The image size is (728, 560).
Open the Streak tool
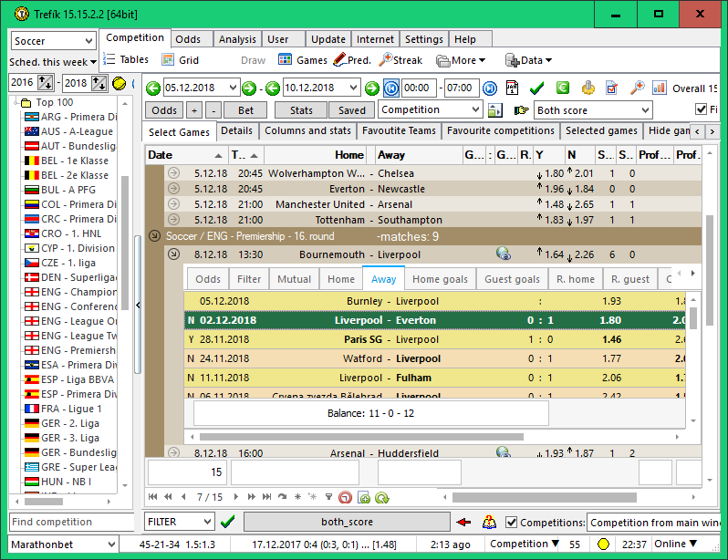tap(401, 60)
